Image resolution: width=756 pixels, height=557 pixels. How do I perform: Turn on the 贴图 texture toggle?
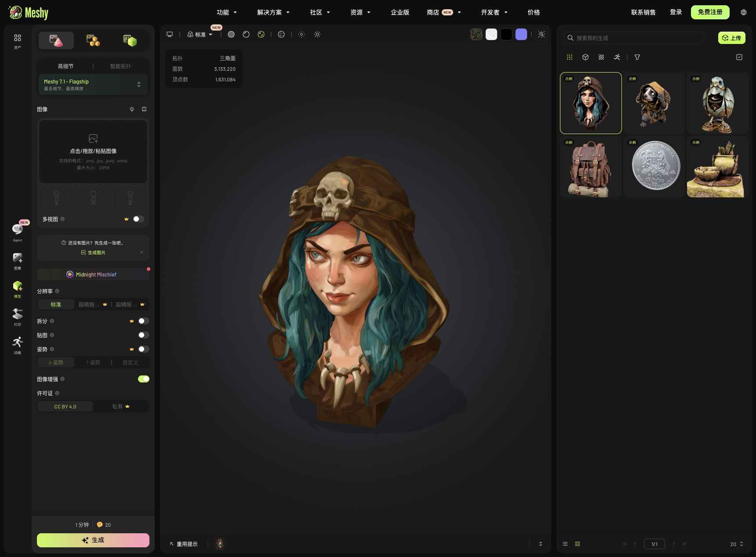tap(144, 335)
